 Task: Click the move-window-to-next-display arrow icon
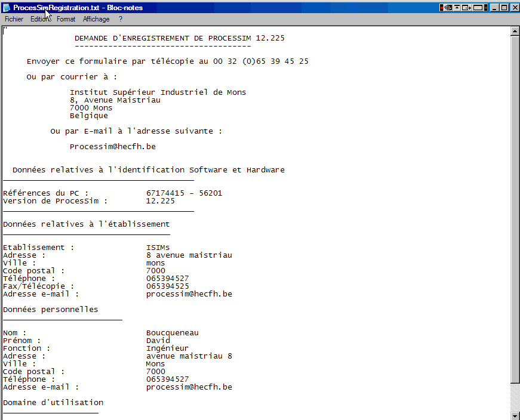467,8
